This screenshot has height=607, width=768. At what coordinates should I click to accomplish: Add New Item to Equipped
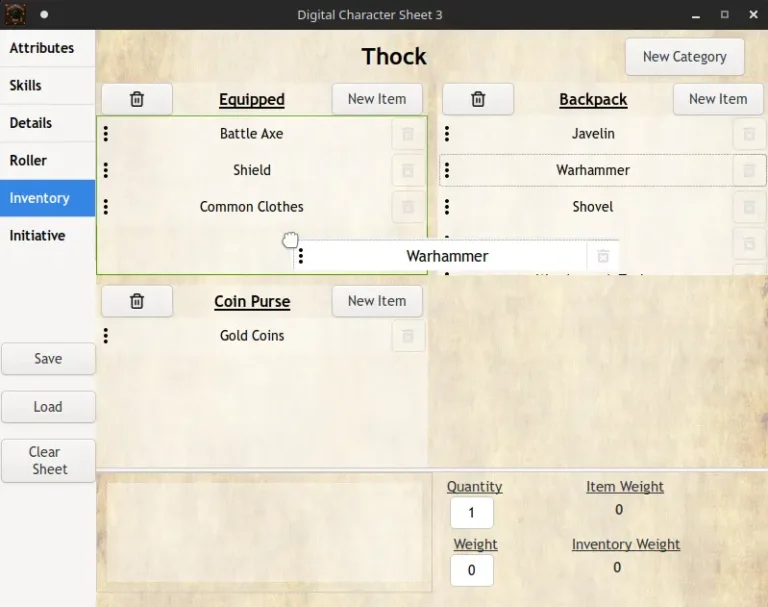(x=377, y=99)
